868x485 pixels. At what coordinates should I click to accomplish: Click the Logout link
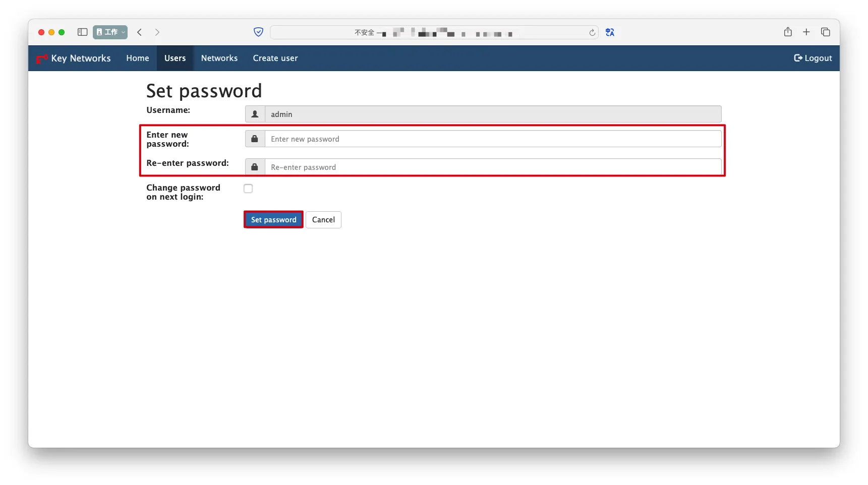813,58
